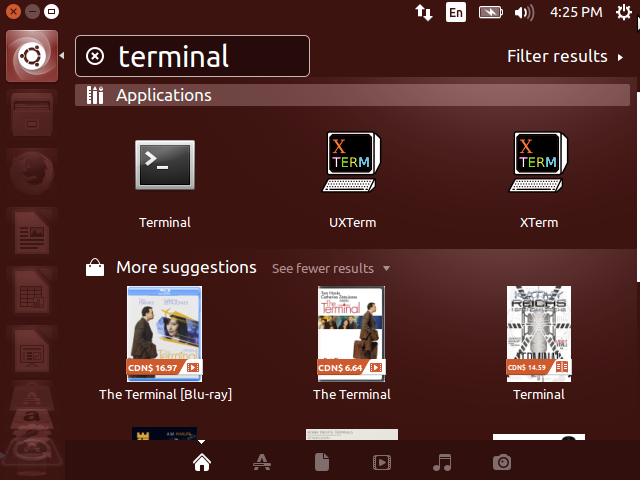Open the Terminal application icon
This screenshot has width=640, height=480.
pyautogui.click(x=165, y=165)
